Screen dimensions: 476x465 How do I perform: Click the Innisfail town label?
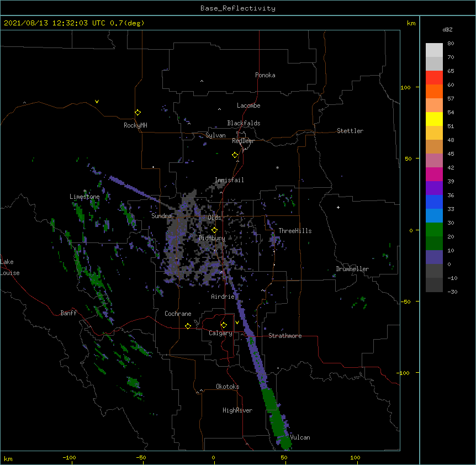click(x=229, y=180)
